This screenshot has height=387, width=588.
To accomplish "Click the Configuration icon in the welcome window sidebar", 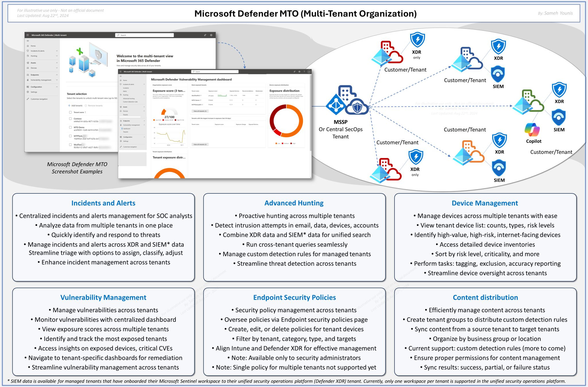I will pyautogui.click(x=28, y=87).
